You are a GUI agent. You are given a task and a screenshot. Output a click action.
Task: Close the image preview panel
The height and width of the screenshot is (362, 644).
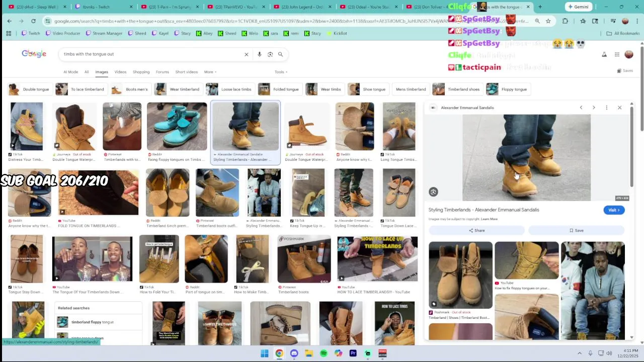point(619,108)
